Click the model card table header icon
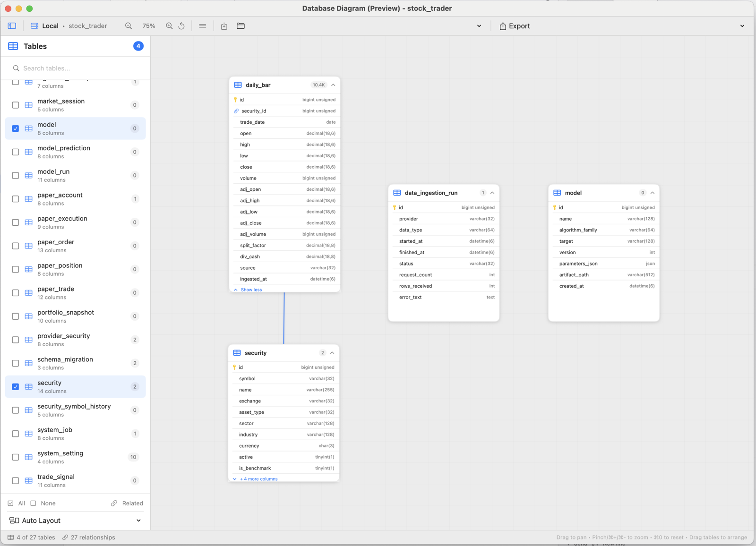This screenshot has height=546, width=756. (x=557, y=193)
